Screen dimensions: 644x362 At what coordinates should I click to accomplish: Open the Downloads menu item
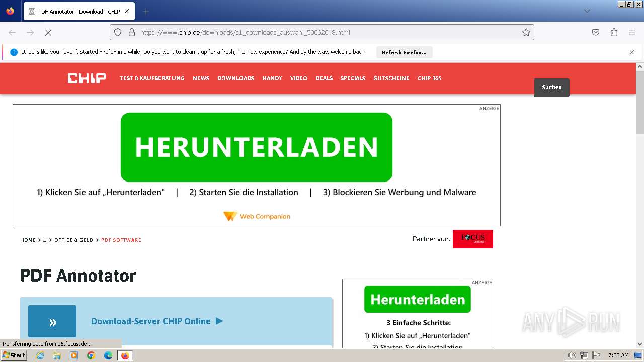point(235,78)
